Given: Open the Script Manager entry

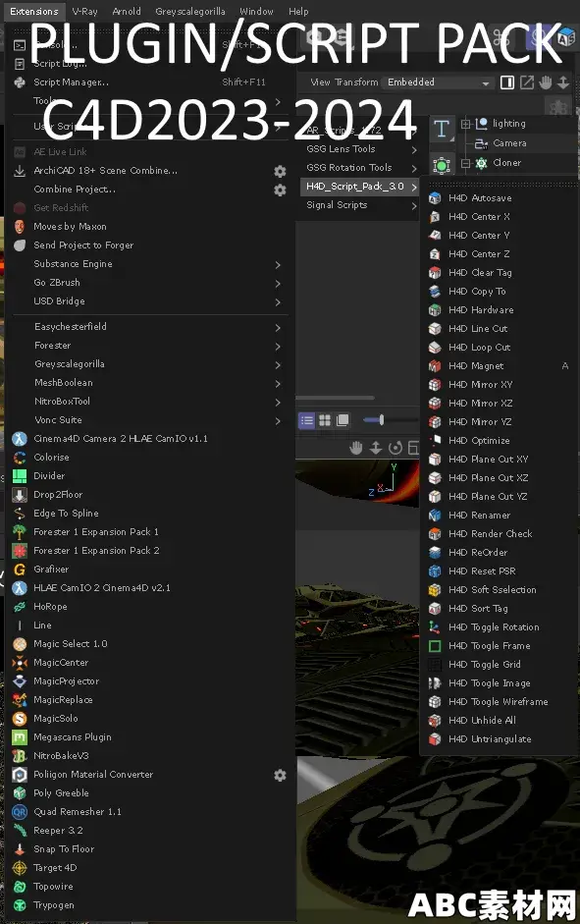Looking at the screenshot, I should pos(71,82).
